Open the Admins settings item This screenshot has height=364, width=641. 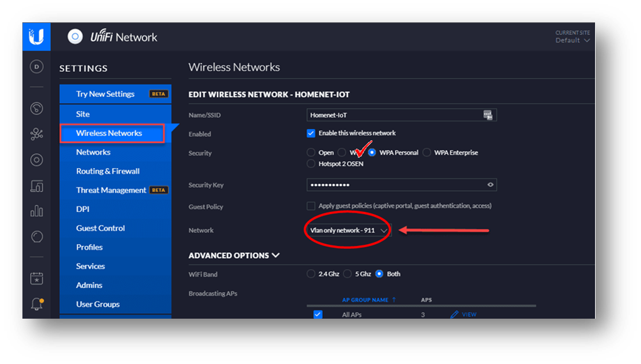pyautogui.click(x=115, y=285)
